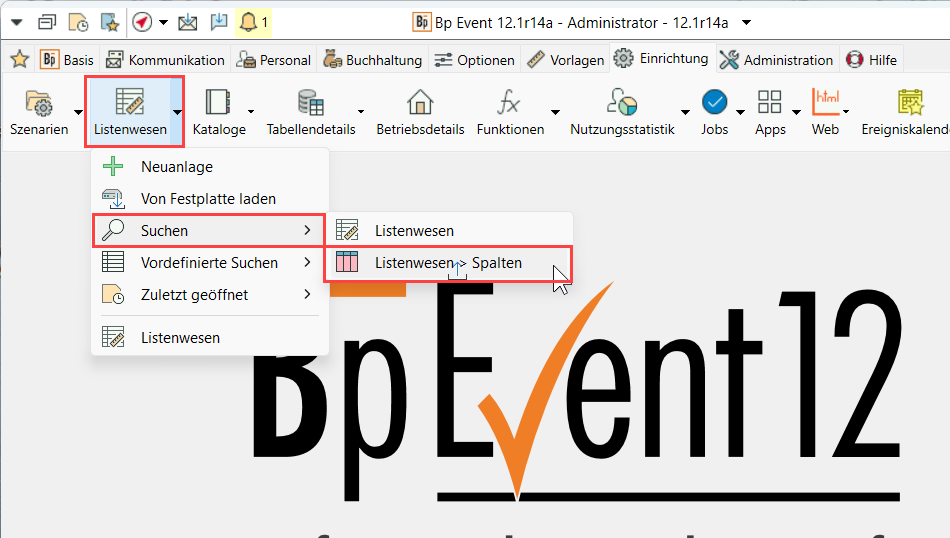
Task: Click the notification bell icon
Action: click(x=248, y=22)
